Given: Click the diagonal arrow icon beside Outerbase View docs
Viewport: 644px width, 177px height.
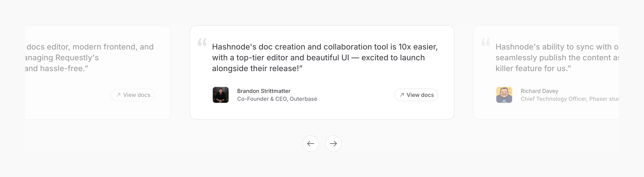Looking at the screenshot, I should (402, 95).
